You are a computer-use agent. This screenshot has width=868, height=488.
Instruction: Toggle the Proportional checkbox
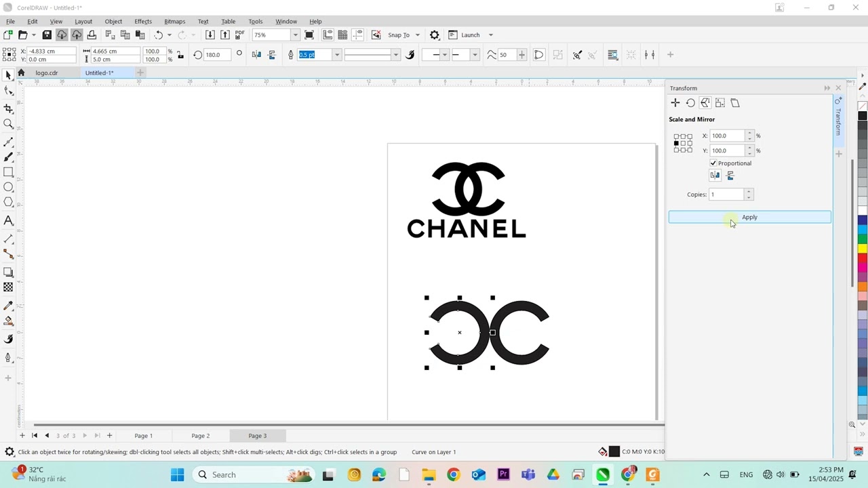(x=713, y=163)
